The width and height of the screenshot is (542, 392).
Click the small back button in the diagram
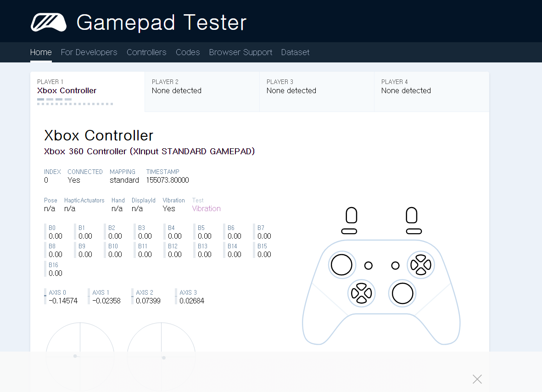pos(369,265)
